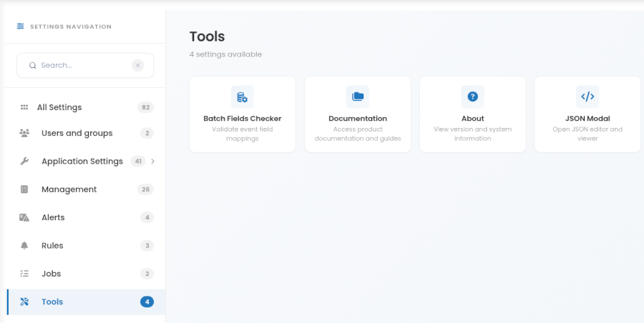Click the '4 settings available' subtitle
Image resolution: width=644 pixels, height=323 pixels.
[225, 54]
